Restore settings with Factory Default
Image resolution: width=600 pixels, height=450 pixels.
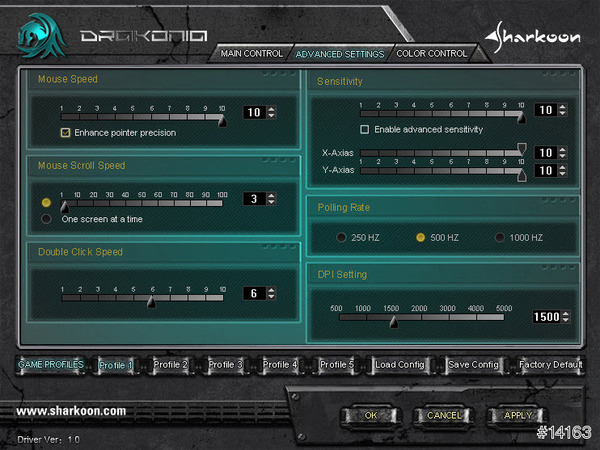tap(550, 365)
